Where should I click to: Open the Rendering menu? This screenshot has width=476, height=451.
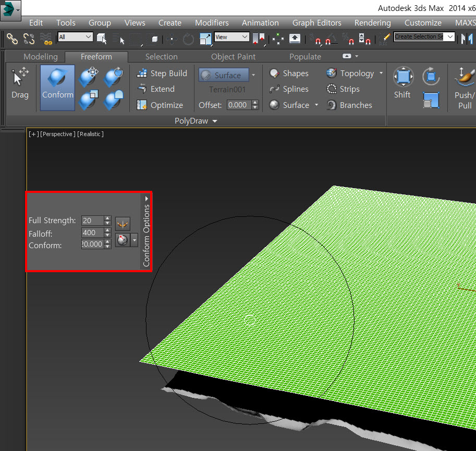coord(372,23)
